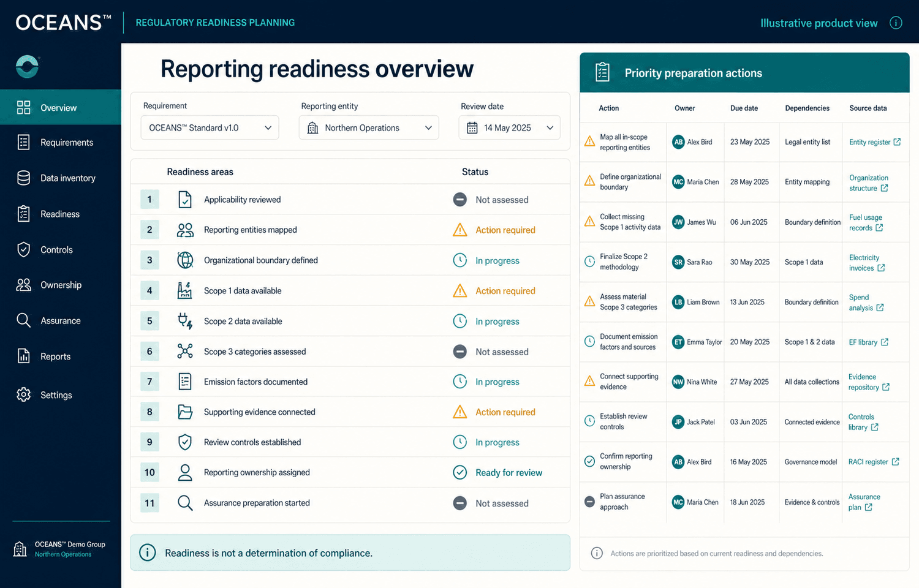Click the Supporting evidence folder icon
The width and height of the screenshot is (919, 588).
pyautogui.click(x=185, y=412)
